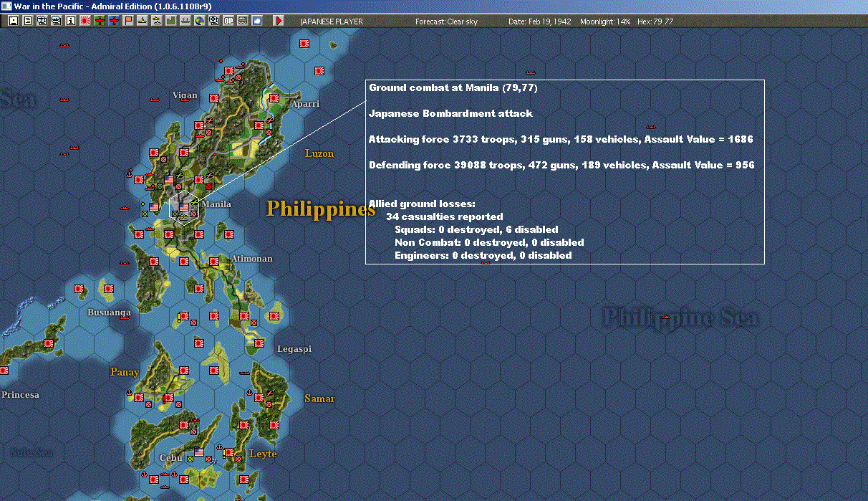
Task: Click the 'Moonlight: 14%' status text
Action: (x=606, y=22)
